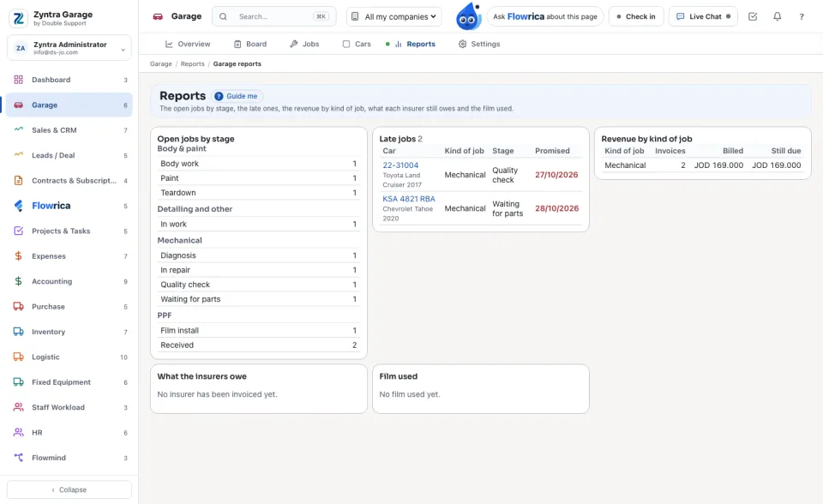This screenshot has width=823, height=504.
Task: Open Flowrica in the sidebar
Action: click(x=69, y=206)
